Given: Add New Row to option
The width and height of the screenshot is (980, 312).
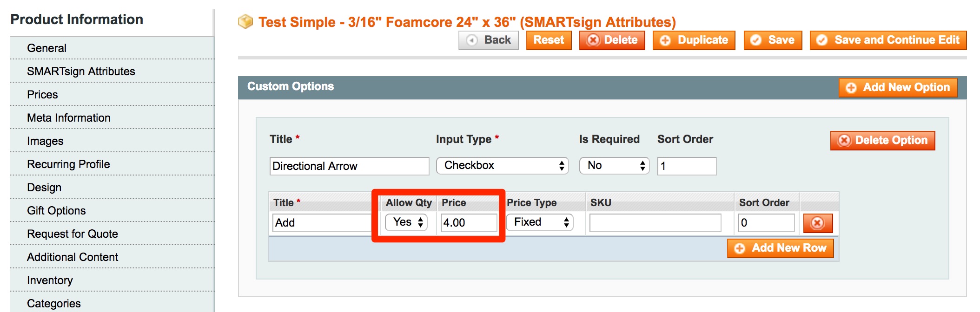Looking at the screenshot, I should tap(780, 248).
